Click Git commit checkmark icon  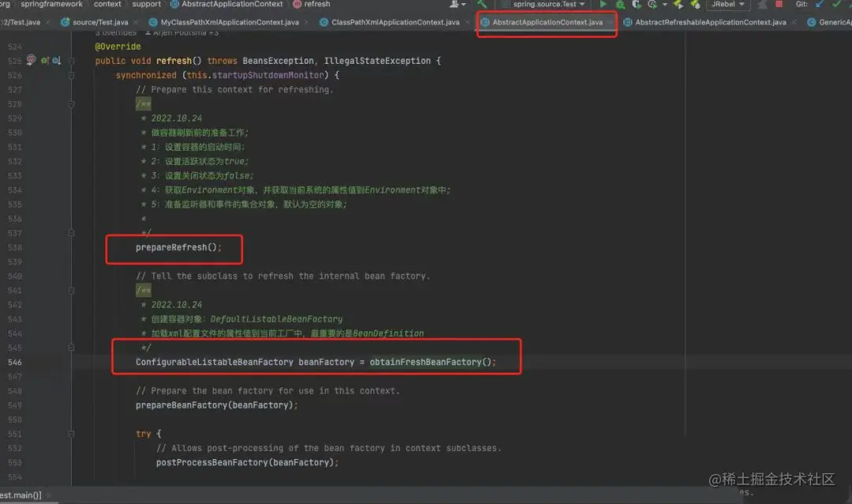[836, 4]
